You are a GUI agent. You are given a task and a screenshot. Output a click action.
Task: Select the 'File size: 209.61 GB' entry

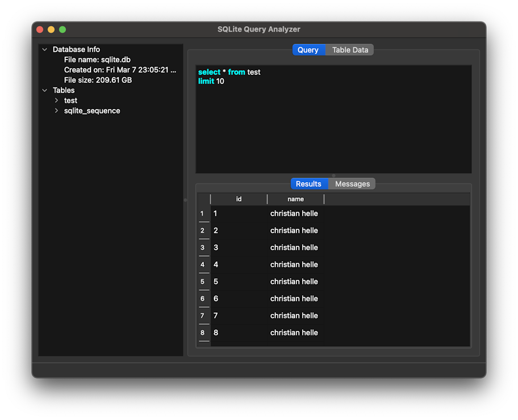tap(98, 80)
